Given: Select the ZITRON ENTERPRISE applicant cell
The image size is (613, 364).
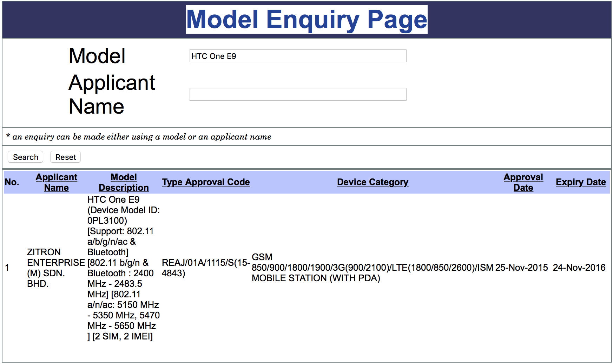Looking at the screenshot, I should [x=56, y=268].
